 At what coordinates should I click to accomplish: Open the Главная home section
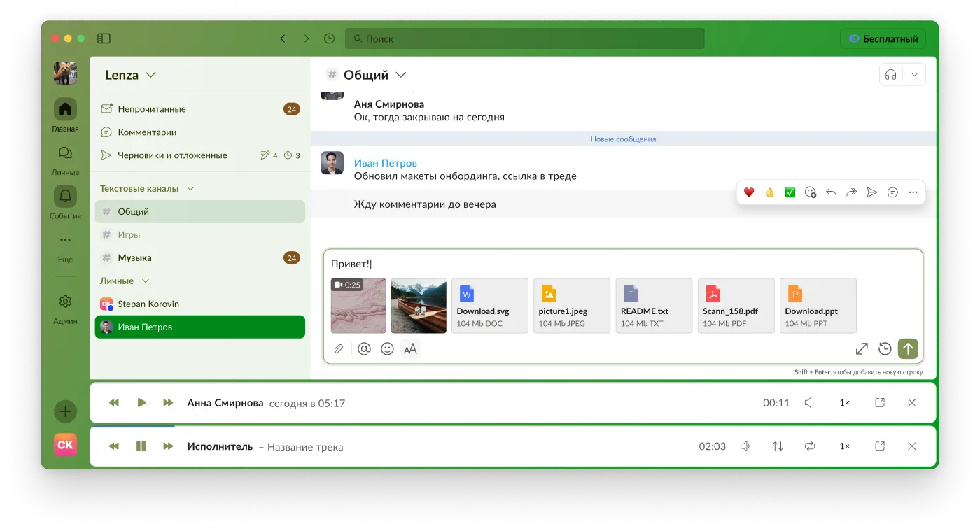(x=65, y=115)
